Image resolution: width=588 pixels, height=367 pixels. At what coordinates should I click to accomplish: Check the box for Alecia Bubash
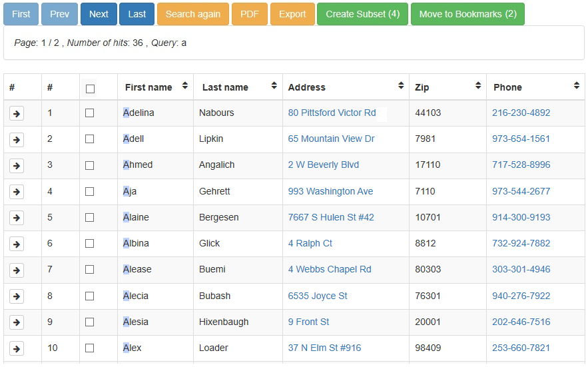tap(90, 296)
